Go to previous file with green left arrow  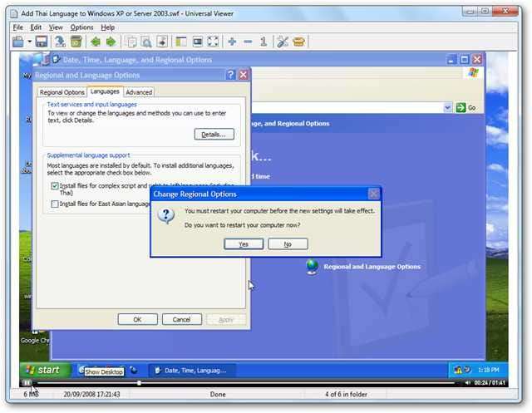pyautogui.click(x=96, y=42)
